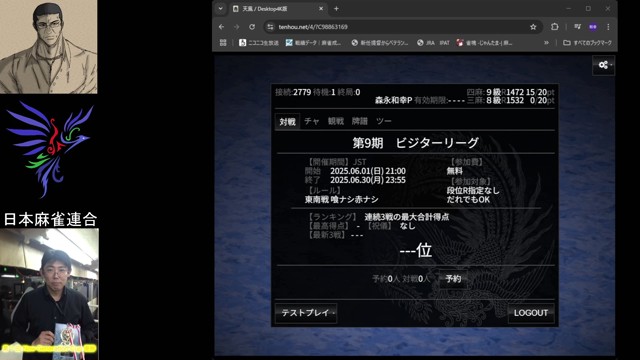Screen dimensions: 640x360
Task: Select the 対戦 tab
Action: pos(287,122)
